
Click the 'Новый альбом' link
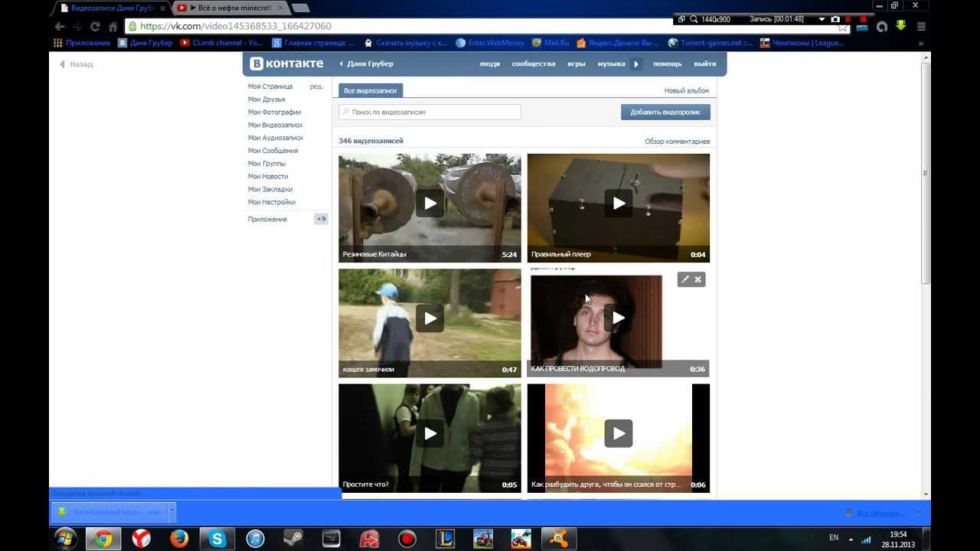click(686, 90)
